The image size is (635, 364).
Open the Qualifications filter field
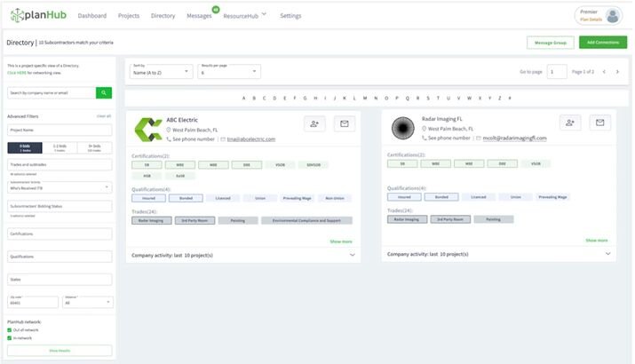[60, 257]
